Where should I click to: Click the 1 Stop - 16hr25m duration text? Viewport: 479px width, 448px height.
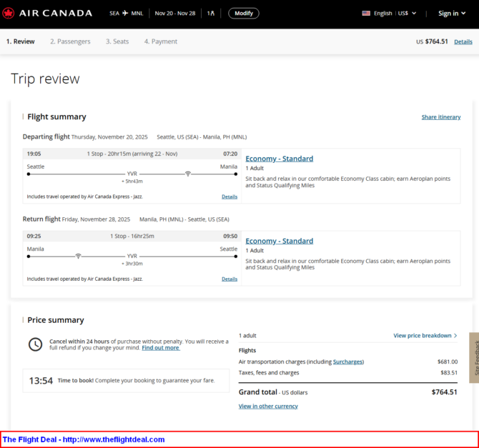[x=132, y=236]
